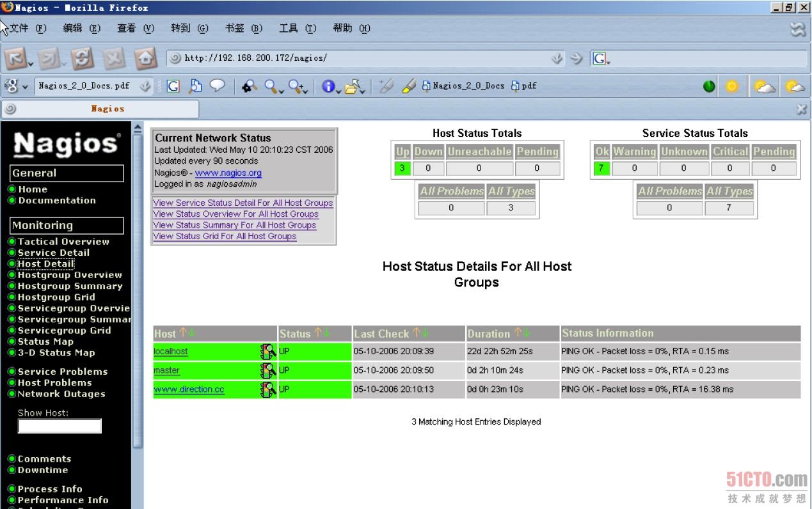Open the Home page button
The height and width of the screenshot is (509, 812).
coord(146,59)
